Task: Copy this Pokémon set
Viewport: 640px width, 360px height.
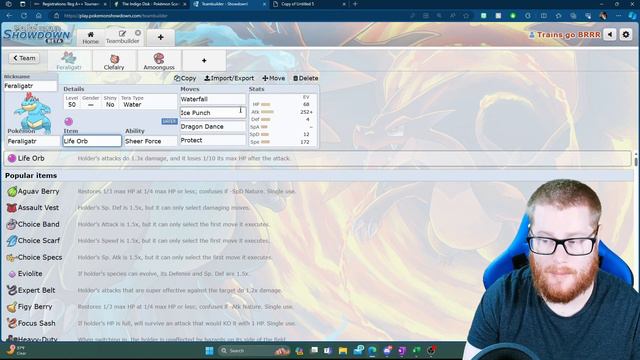Action: tap(185, 78)
